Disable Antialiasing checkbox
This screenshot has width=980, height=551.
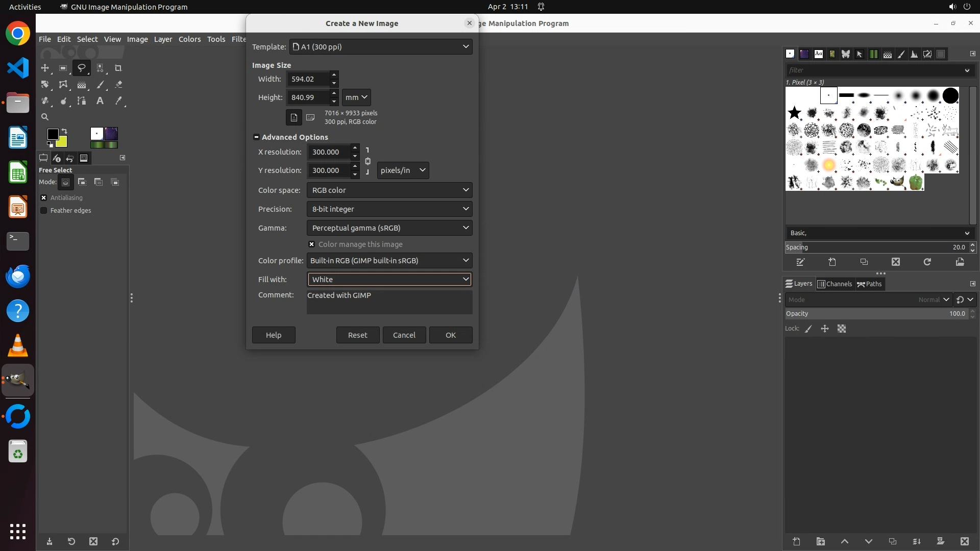pyautogui.click(x=44, y=197)
